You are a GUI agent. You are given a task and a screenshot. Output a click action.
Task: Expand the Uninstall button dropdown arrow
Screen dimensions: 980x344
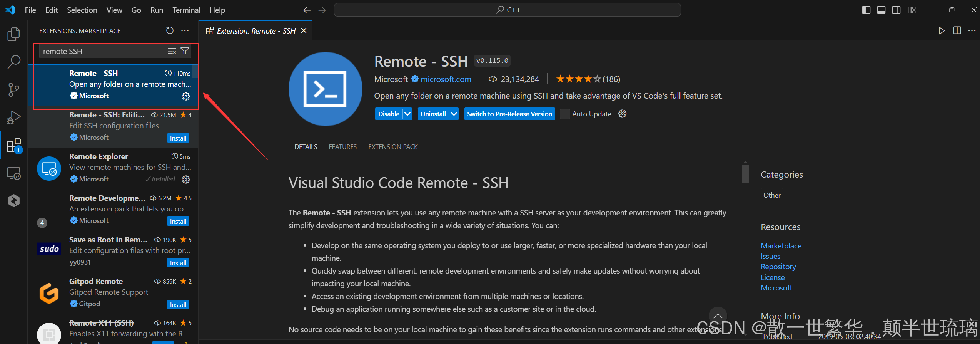tap(454, 114)
